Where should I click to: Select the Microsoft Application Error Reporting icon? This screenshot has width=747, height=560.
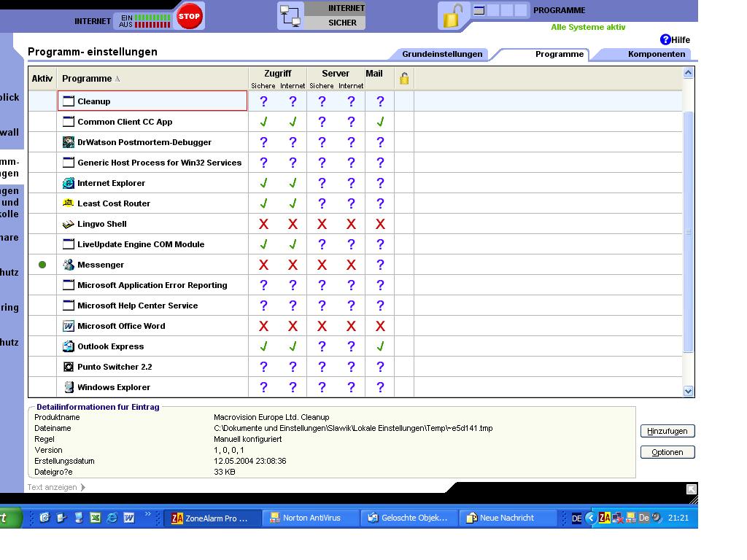[x=69, y=285]
